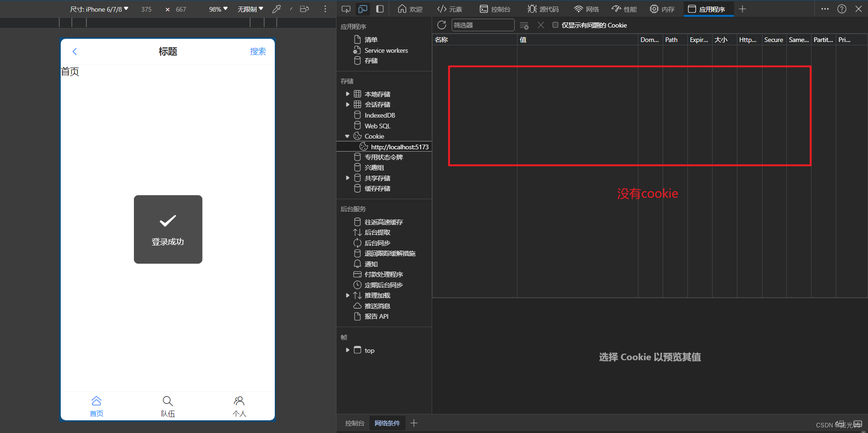The height and width of the screenshot is (433, 868).
Task: Open 退回跟踪缓解措施 item
Action: coord(390,253)
